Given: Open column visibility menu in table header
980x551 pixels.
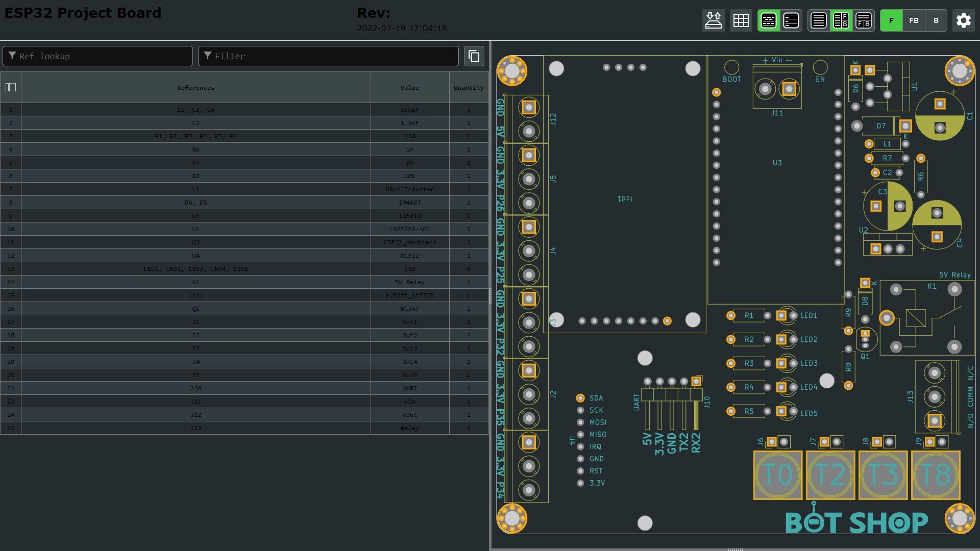Looking at the screenshot, I should [x=11, y=88].
